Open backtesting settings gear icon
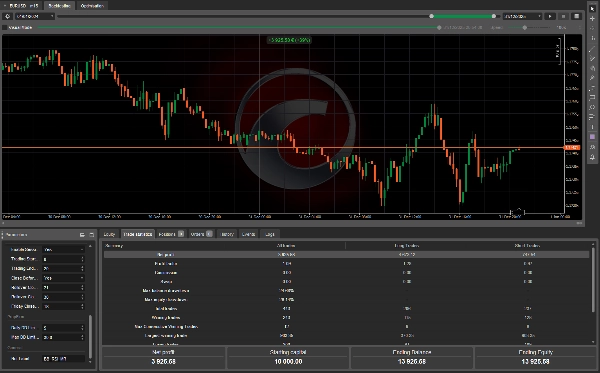 coord(7,16)
